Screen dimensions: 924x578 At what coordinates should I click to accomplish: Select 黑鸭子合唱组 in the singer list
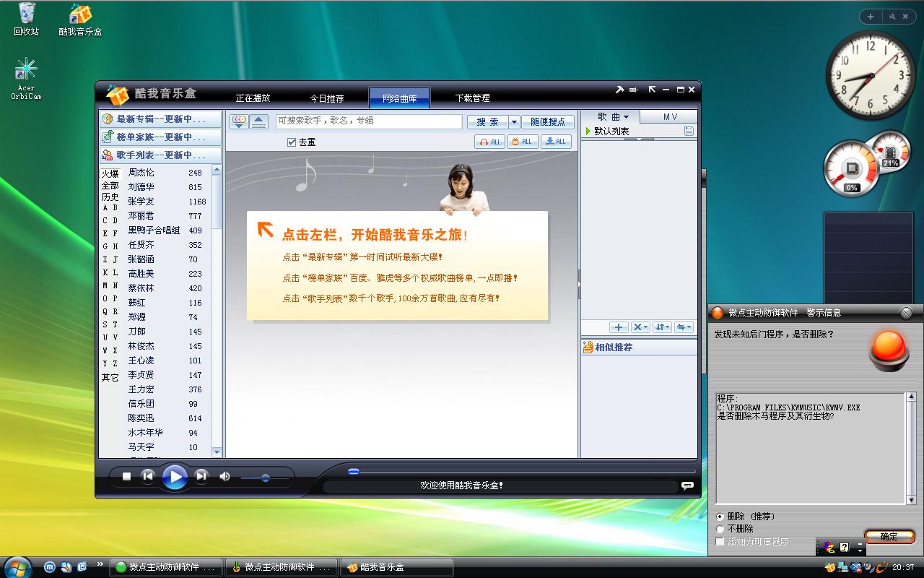pyautogui.click(x=154, y=230)
